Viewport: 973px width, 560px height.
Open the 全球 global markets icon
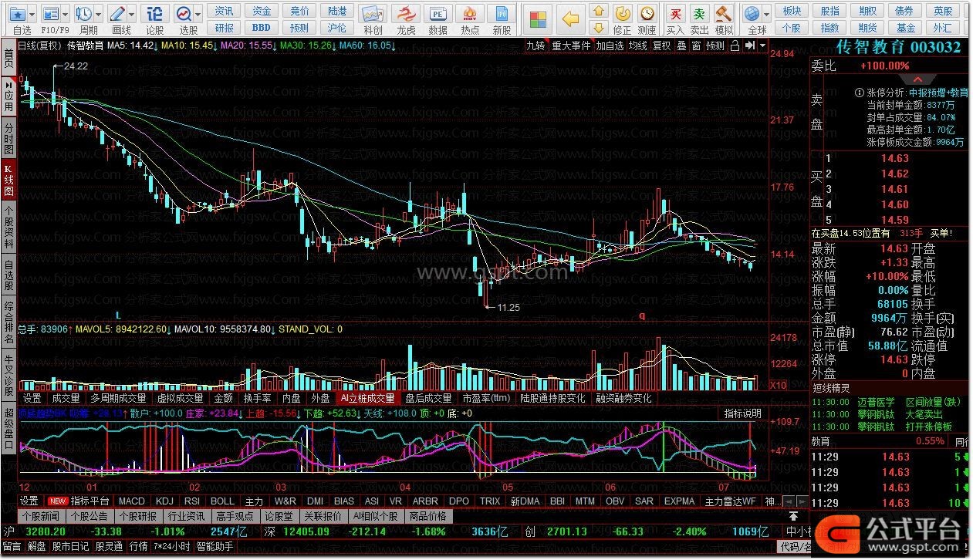click(x=752, y=13)
